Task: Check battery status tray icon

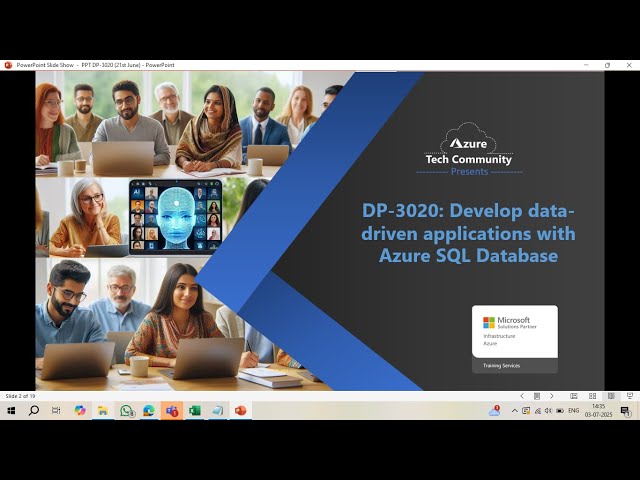Action: pos(560,411)
